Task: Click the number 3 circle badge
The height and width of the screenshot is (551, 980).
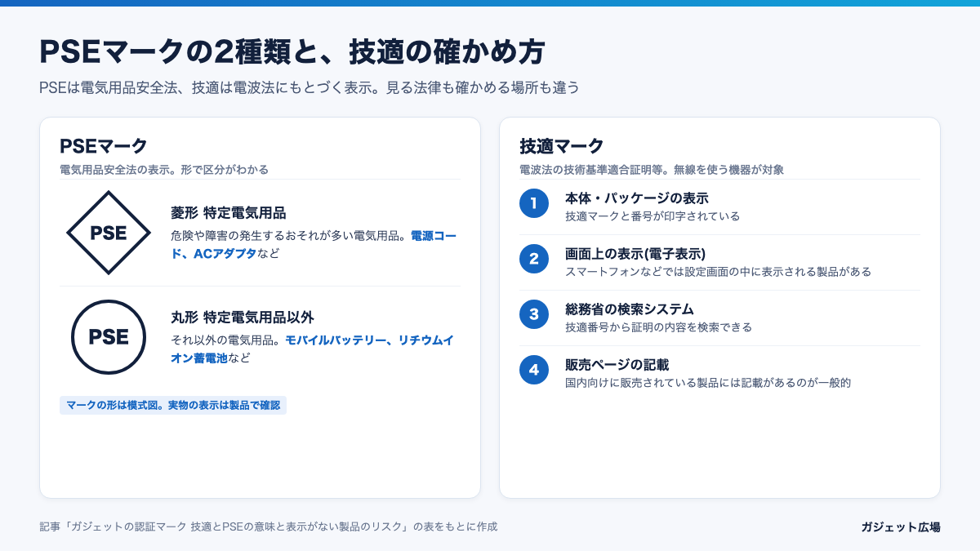Action: tap(534, 314)
